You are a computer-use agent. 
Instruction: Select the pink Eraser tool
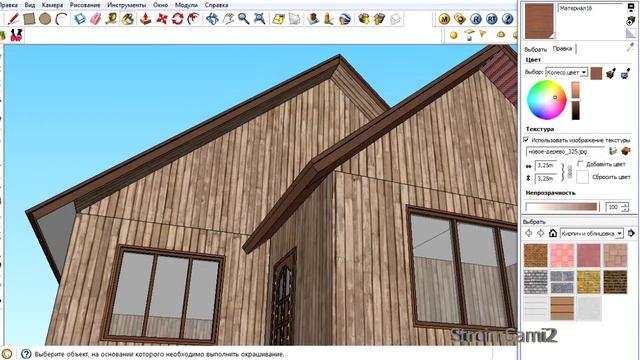95,19
